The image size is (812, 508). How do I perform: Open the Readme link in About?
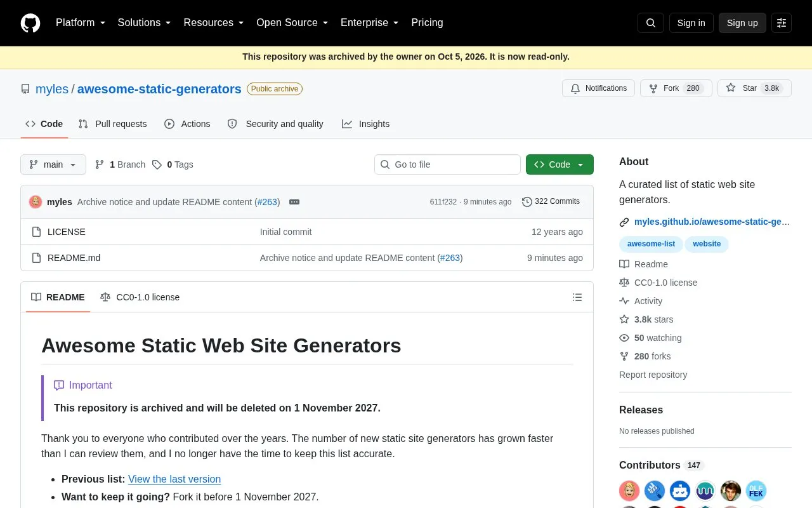644,264
